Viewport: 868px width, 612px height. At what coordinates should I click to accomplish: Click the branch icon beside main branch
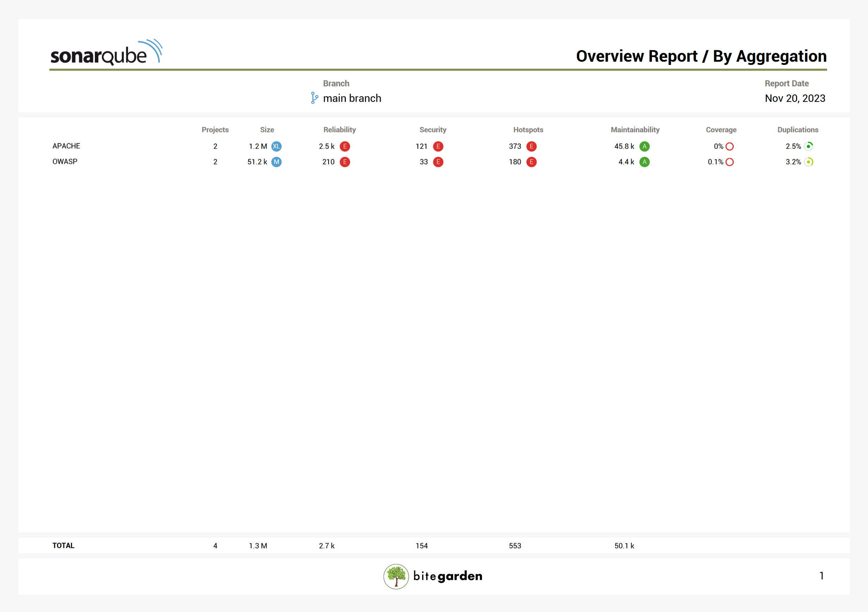(314, 98)
